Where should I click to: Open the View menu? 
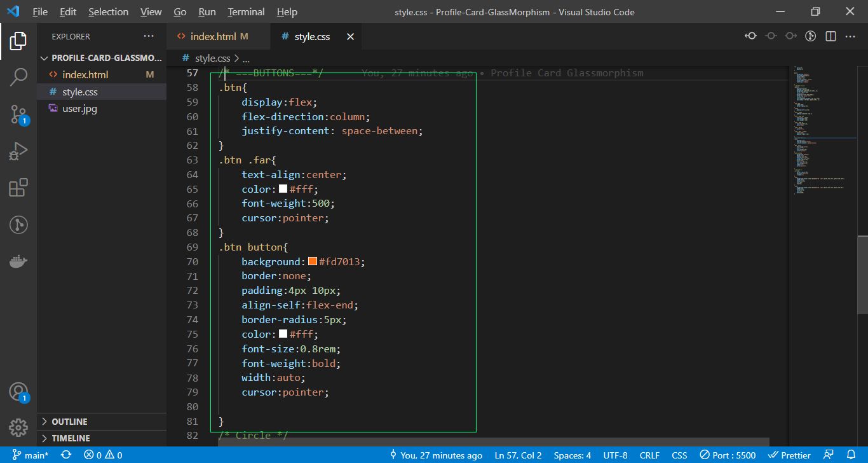click(x=151, y=12)
